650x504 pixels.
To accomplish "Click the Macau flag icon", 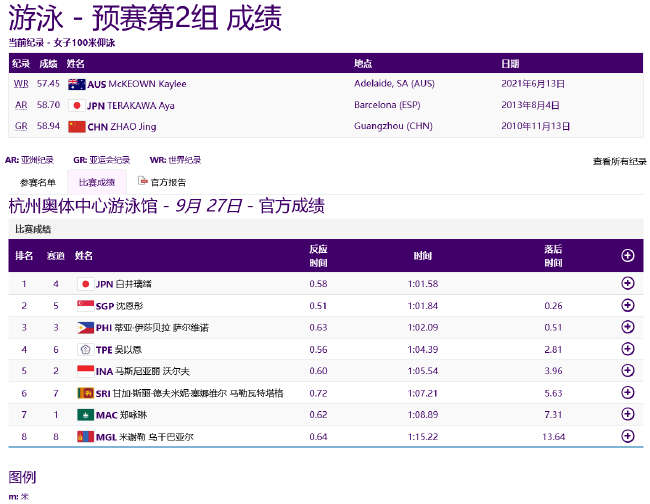I will pos(85,415).
